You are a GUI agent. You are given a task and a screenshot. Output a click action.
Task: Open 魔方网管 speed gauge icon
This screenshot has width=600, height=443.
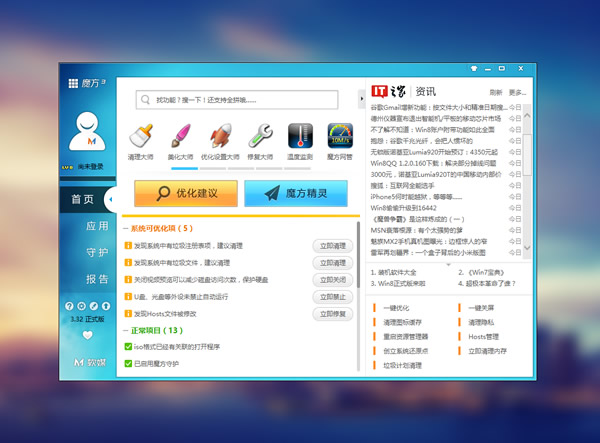coord(340,136)
